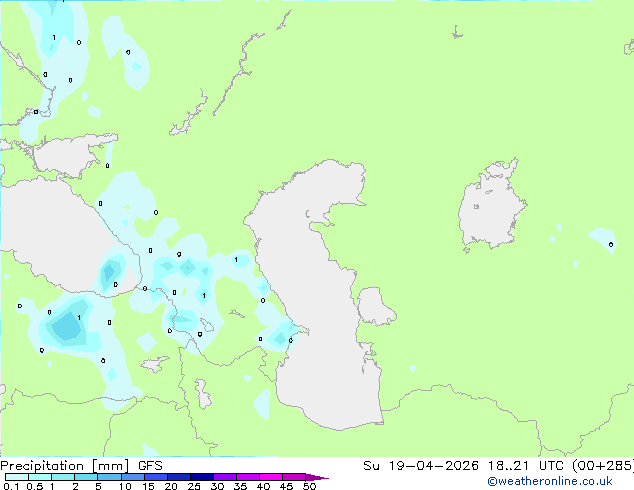The image size is (634, 490).
Task: Click the date '19-04-2026'
Action: [x=434, y=466]
